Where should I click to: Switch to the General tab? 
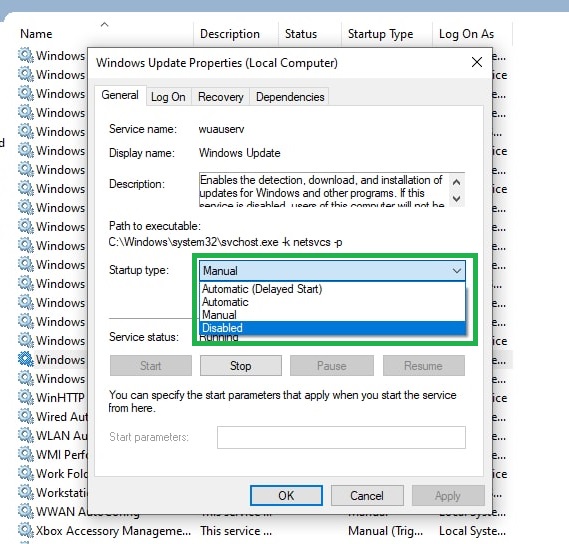pyautogui.click(x=120, y=95)
